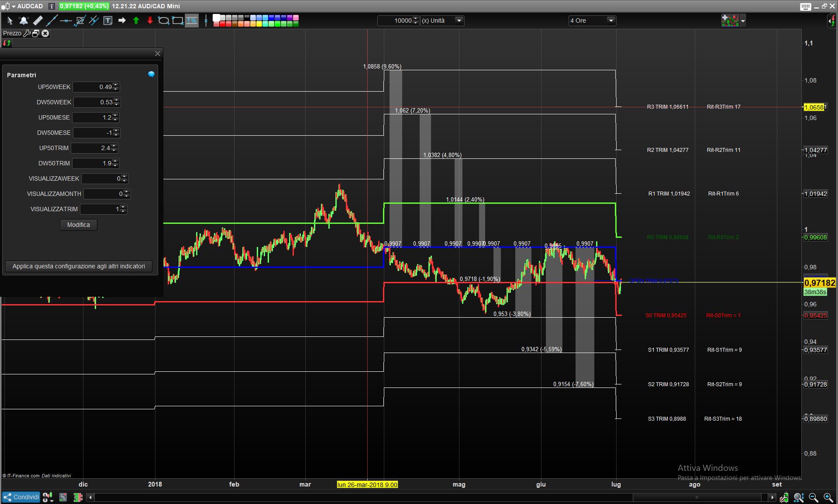Click the zoom reset magnifier icon

(x=799, y=497)
